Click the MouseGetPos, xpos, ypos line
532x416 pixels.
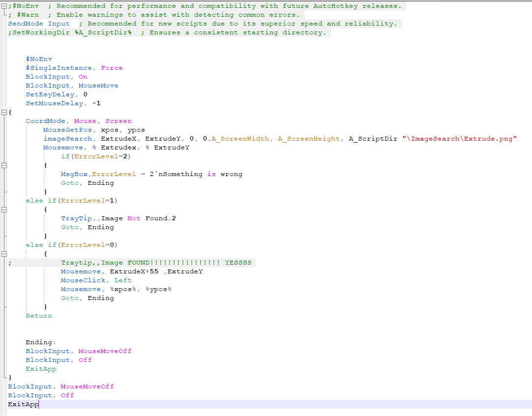[x=94, y=130]
